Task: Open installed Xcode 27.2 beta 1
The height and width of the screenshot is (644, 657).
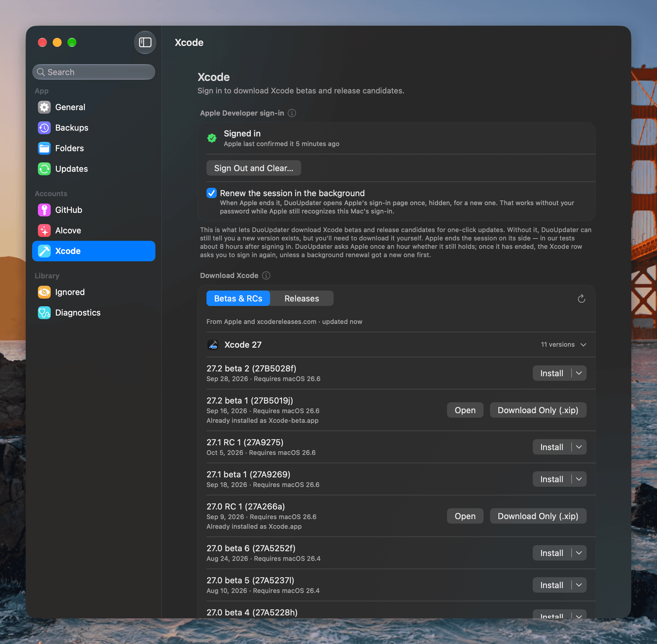Action: [465, 410]
